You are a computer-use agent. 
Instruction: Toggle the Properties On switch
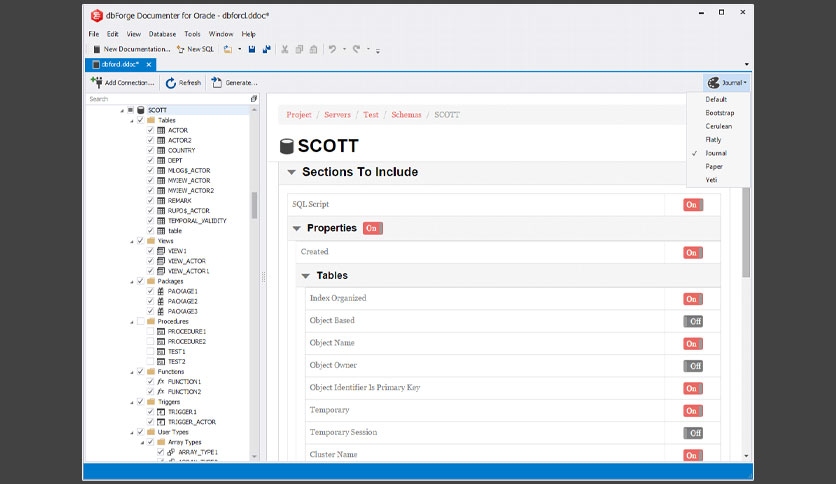point(372,228)
